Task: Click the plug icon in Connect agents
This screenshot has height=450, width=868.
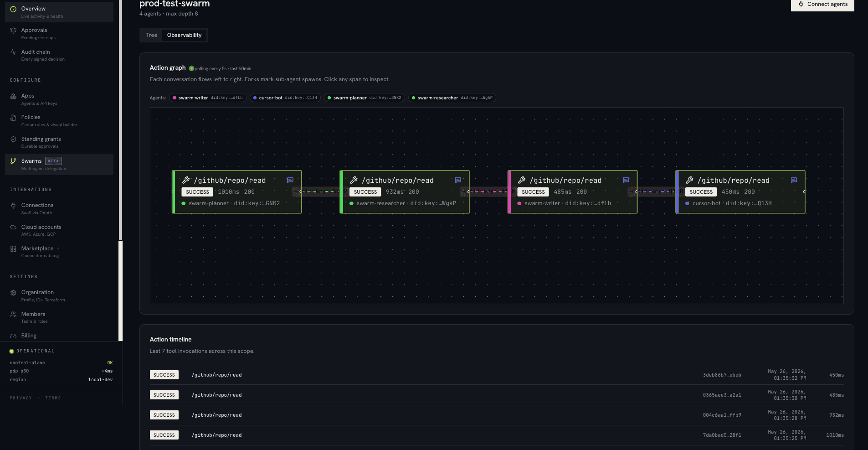Action: [801, 4]
